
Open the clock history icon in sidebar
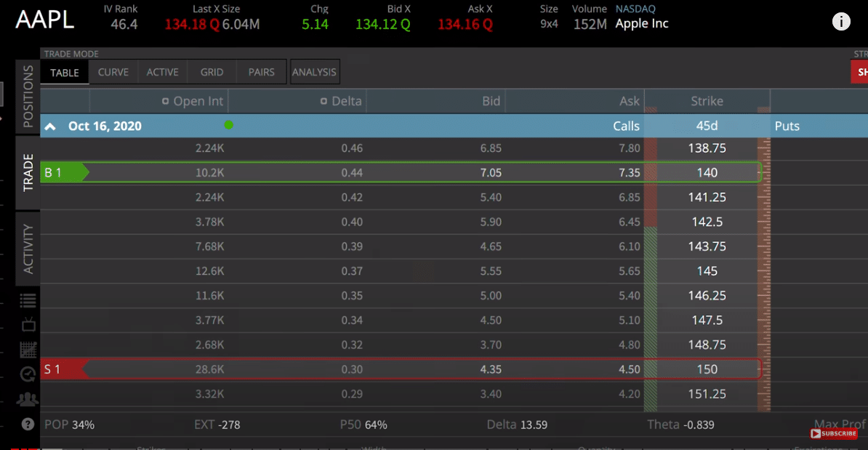(28, 374)
